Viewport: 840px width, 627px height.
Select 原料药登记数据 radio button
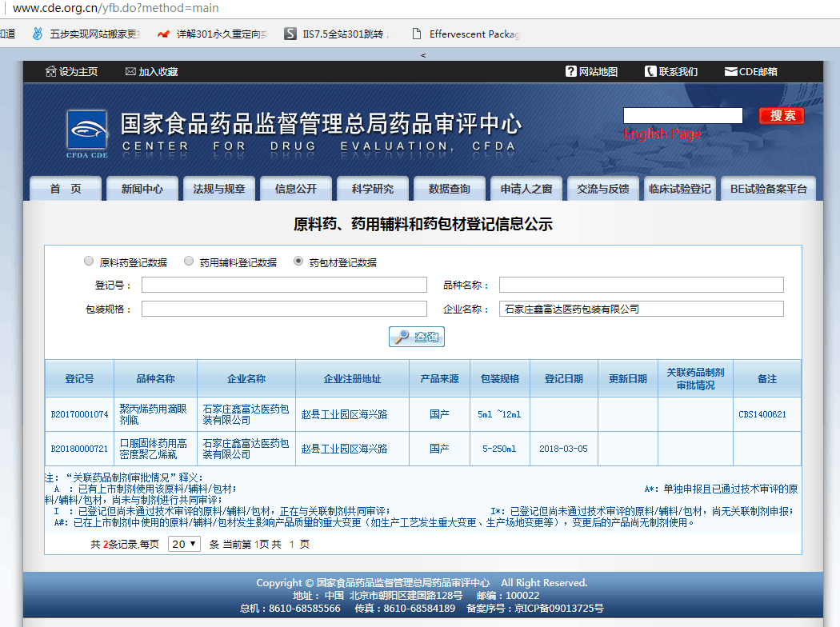click(x=89, y=262)
